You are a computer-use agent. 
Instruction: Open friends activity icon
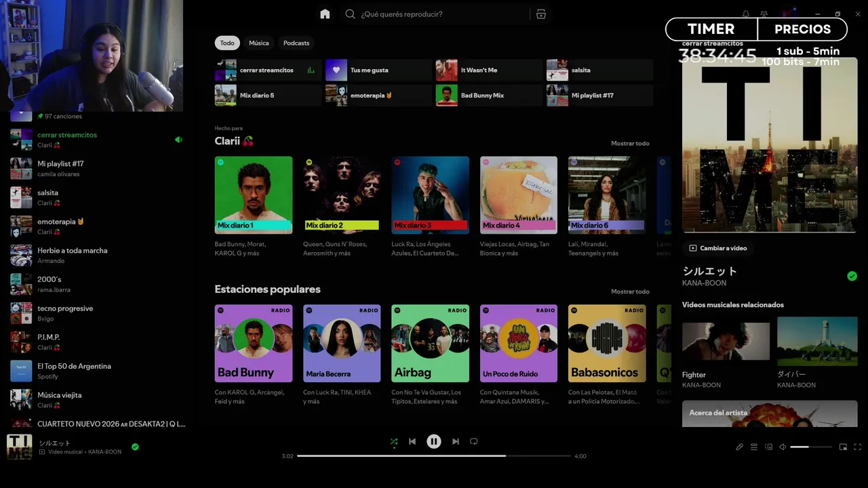click(764, 14)
